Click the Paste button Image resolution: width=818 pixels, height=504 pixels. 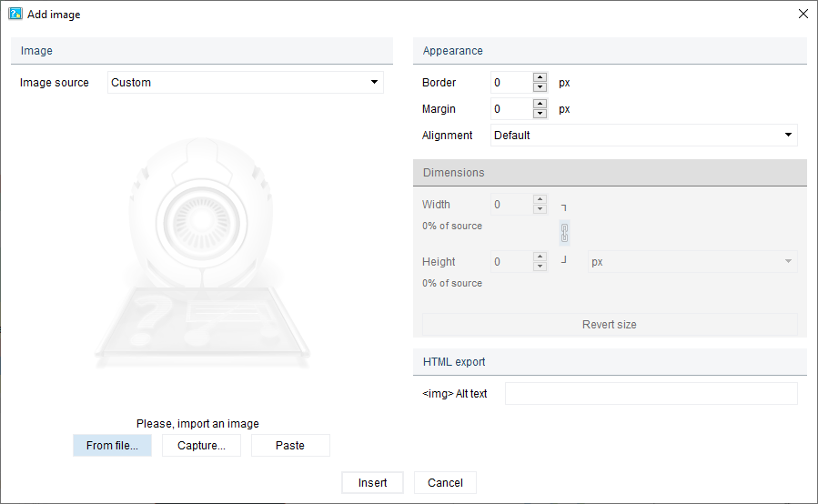point(290,446)
